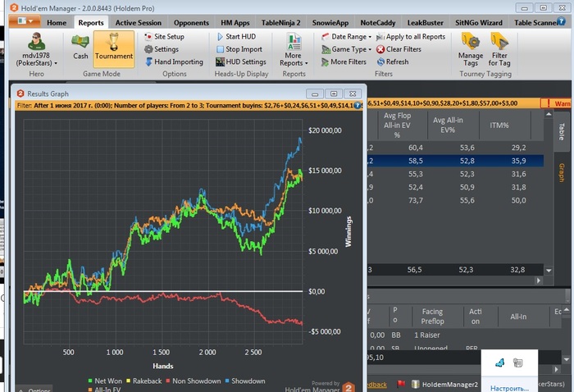The image size is (574, 392).
Task: Expand the Game Type filter
Action: (346, 49)
